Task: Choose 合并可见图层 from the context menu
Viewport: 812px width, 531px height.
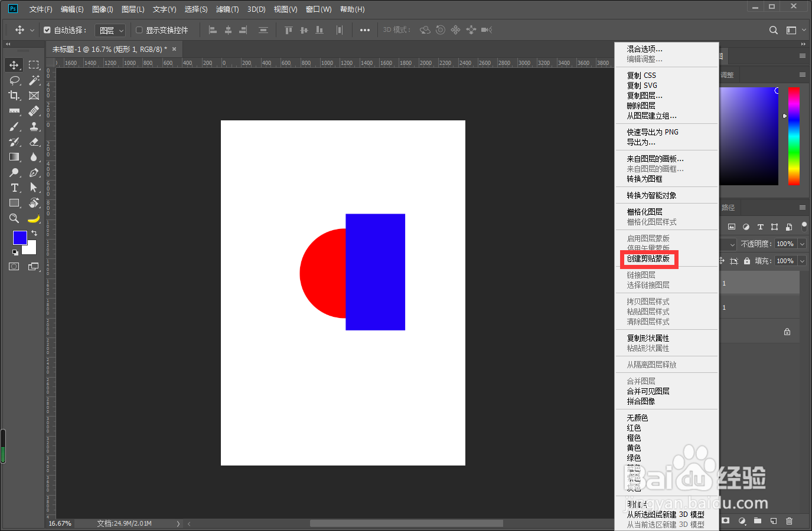Action: point(648,391)
